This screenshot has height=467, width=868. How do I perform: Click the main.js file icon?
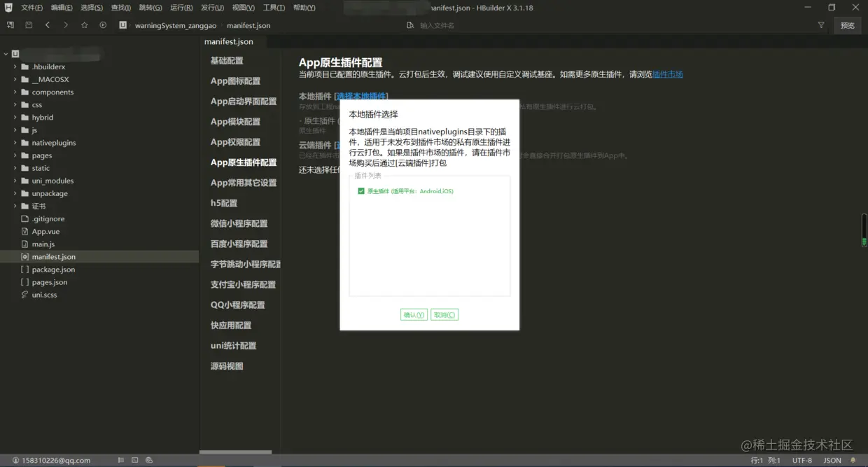coord(25,244)
